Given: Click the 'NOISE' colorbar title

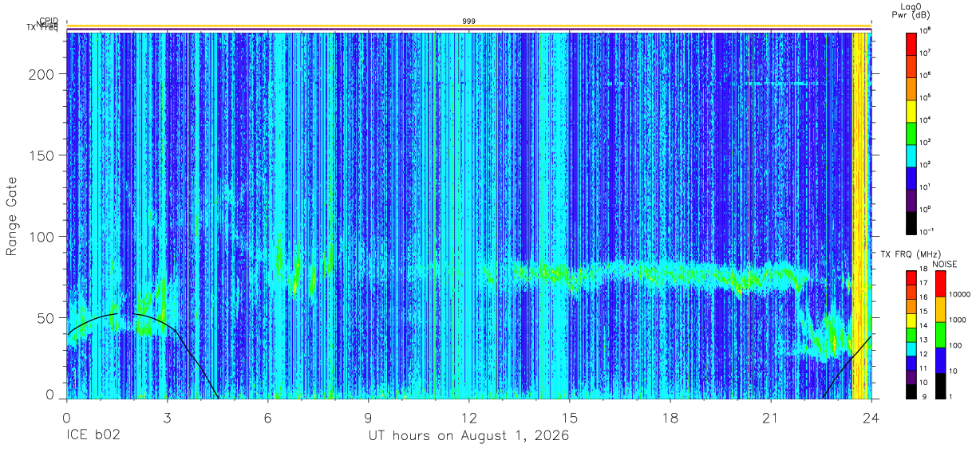Looking at the screenshot, I should tap(944, 264).
